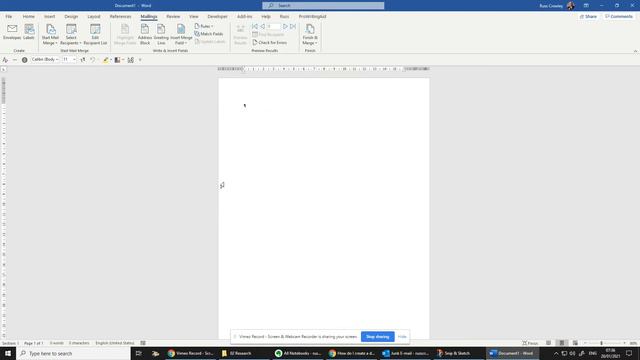Click the word count in status bar
This screenshot has width=640, height=360.
click(x=57, y=343)
